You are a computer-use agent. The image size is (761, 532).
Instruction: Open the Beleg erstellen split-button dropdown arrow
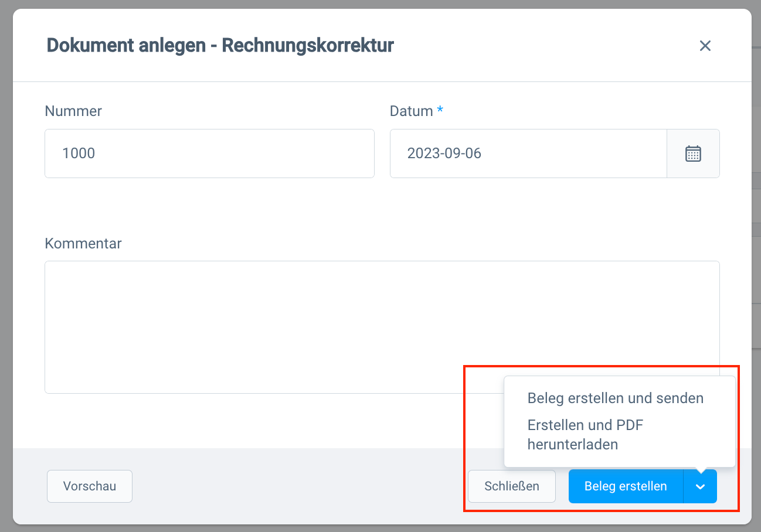tap(701, 486)
